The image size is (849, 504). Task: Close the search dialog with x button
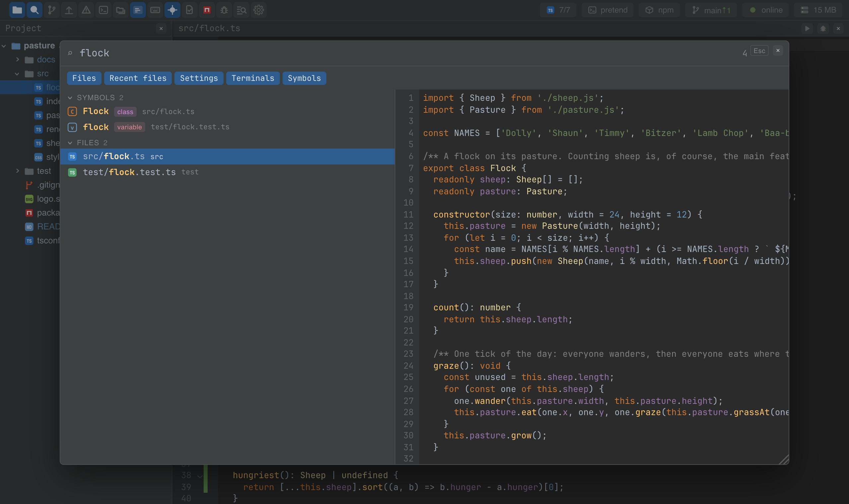[x=778, y=51]
